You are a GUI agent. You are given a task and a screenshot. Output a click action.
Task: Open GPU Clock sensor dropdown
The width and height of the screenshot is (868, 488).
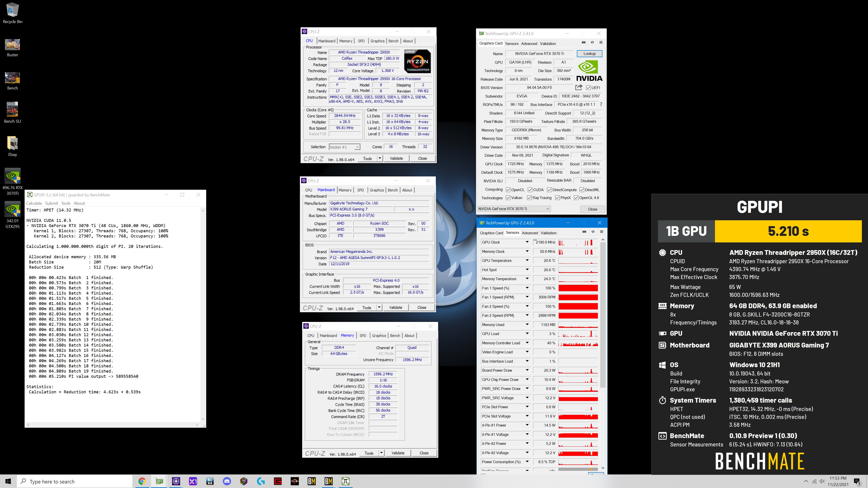pos(527,242)
